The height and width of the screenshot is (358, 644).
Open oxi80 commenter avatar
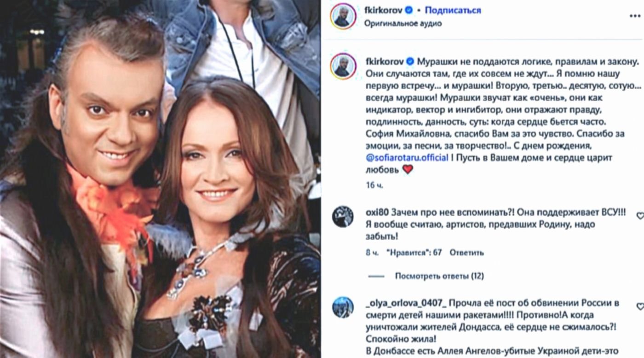click(343, 216)
